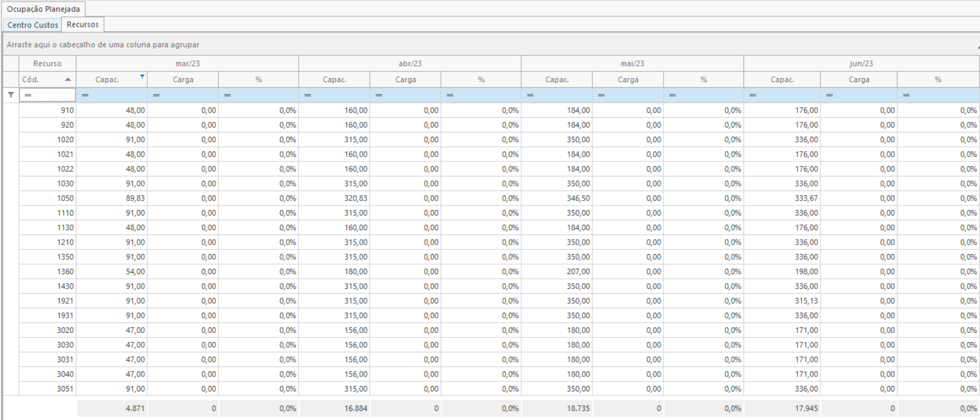Click the equals operator in the Cód. filter
The image size is (980, 420).
pyautogui.click(x=28, y=96)
